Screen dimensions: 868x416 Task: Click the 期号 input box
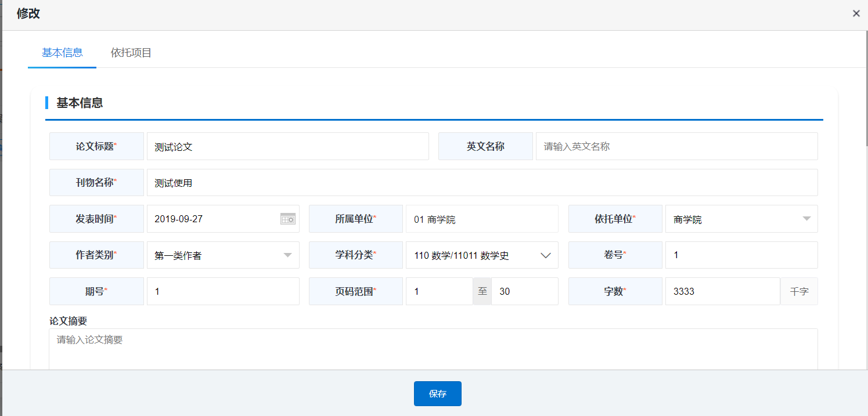click(223, 291)
